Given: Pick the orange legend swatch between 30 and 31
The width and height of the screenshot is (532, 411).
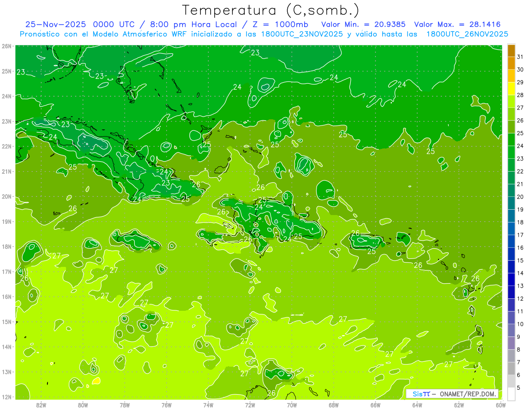Looking at the screenshot, I should [x=511, y=63].
